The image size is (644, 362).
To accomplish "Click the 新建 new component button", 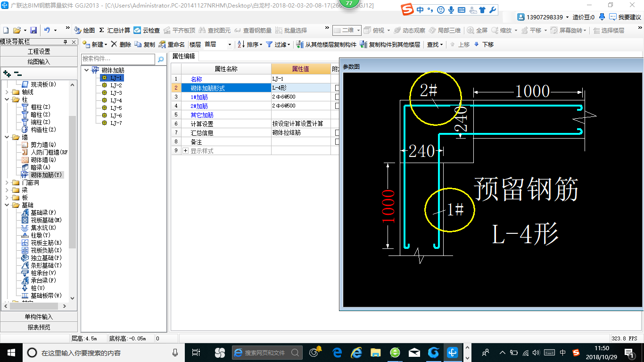I will pos(95,44).
